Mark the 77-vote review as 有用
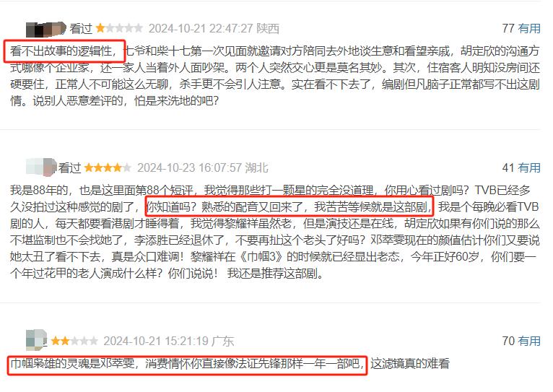 529,28
